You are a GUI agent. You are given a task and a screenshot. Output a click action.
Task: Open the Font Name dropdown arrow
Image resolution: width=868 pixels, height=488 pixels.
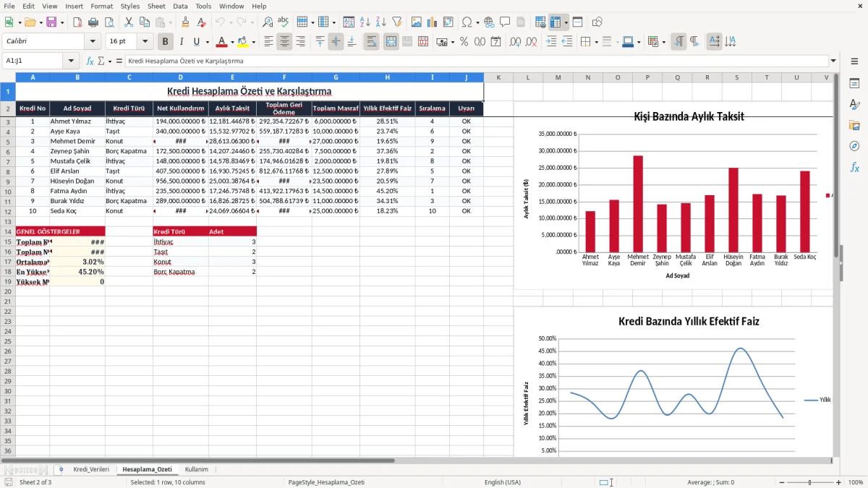93,42
